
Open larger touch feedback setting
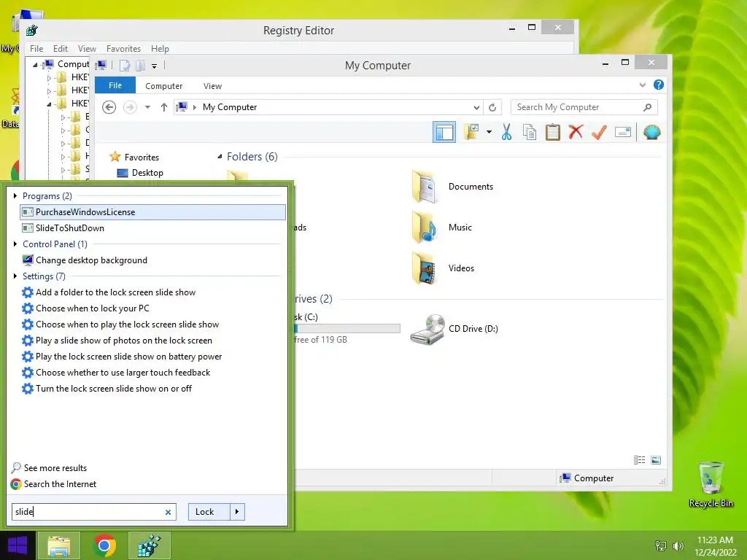tap(153, 373)
